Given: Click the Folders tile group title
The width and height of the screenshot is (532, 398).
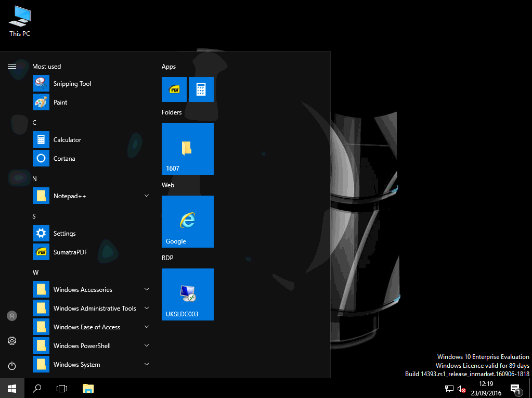Looking at the screenshot, I should [172, 112].
